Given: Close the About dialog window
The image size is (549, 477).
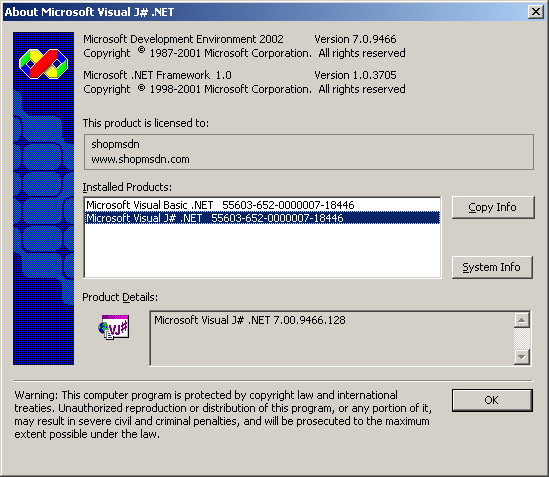Looking at the screenshot, I should coord(536,12).
